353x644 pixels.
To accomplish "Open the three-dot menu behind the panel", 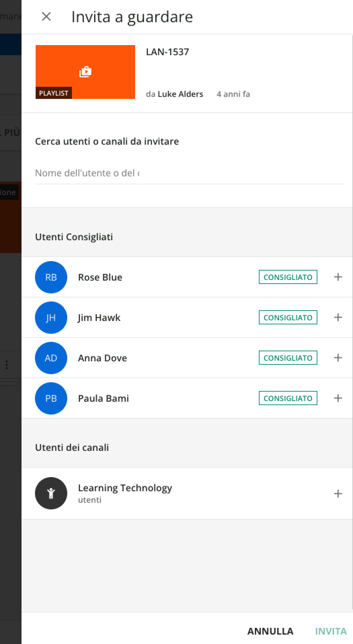I will pyautogui.click(x=7, y=365).
